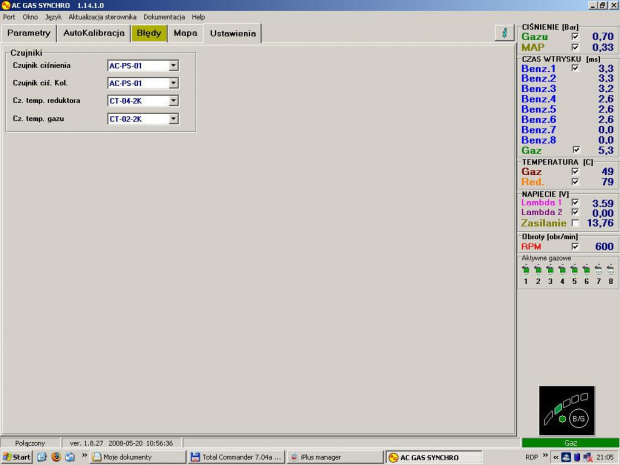620x465 pixels.
Task: Open the Help menu
Action: [x=198, y=17]
